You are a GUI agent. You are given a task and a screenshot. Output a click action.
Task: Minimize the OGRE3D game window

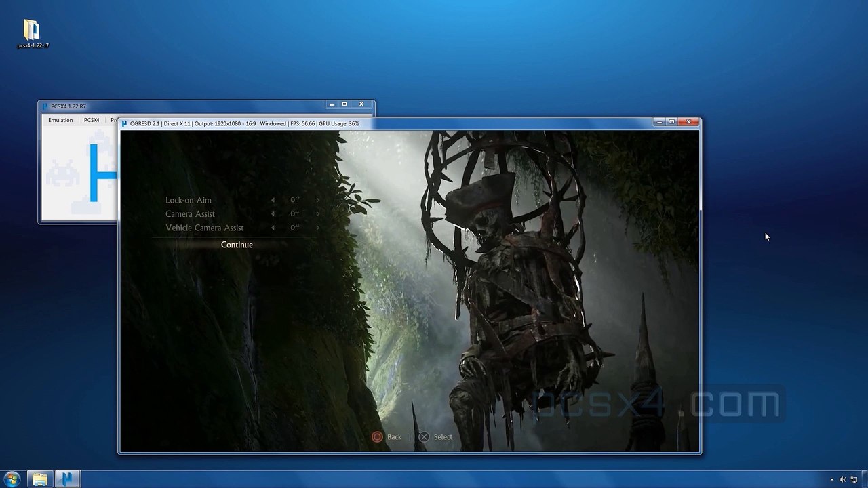(660, 122)
